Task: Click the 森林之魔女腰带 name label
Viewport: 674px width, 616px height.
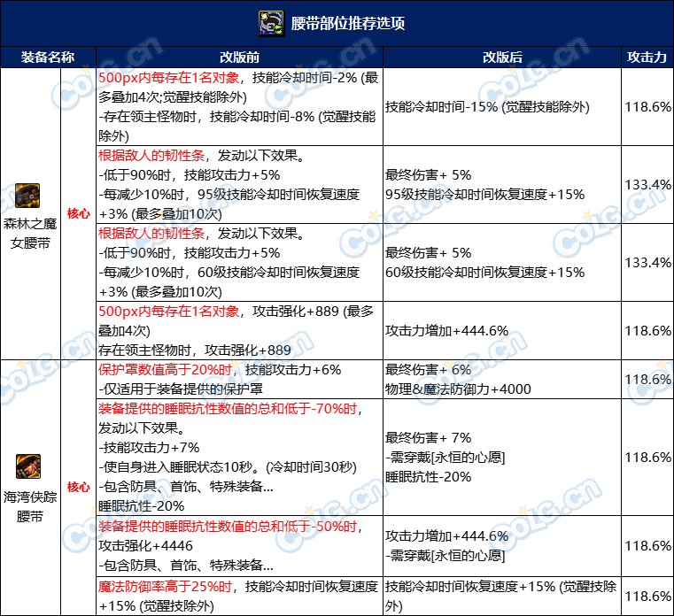Action: click(30, 234)
